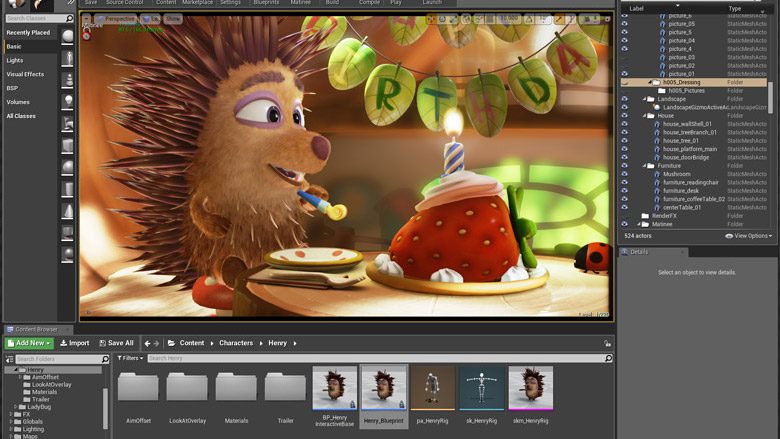This screenshot has width=780, height=439.
Task: Hide picture_05 using its eye icon
Action: tap(624, 23)
